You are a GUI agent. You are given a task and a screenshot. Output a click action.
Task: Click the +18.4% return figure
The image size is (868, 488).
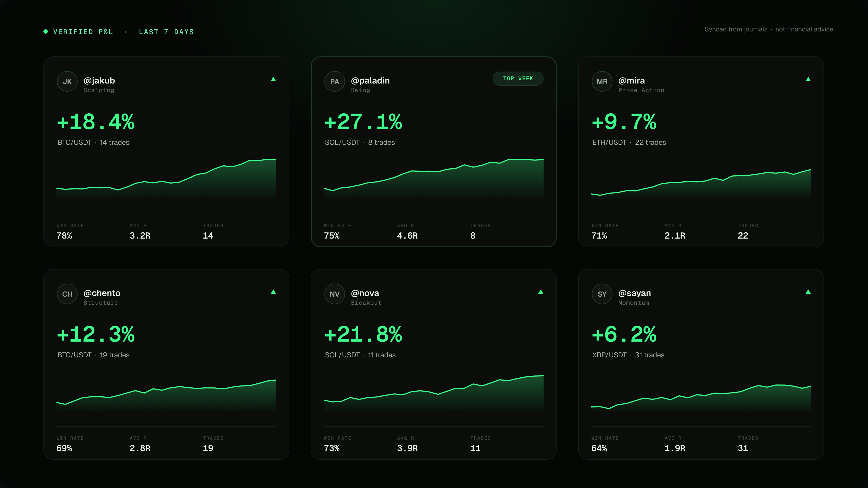96,121
